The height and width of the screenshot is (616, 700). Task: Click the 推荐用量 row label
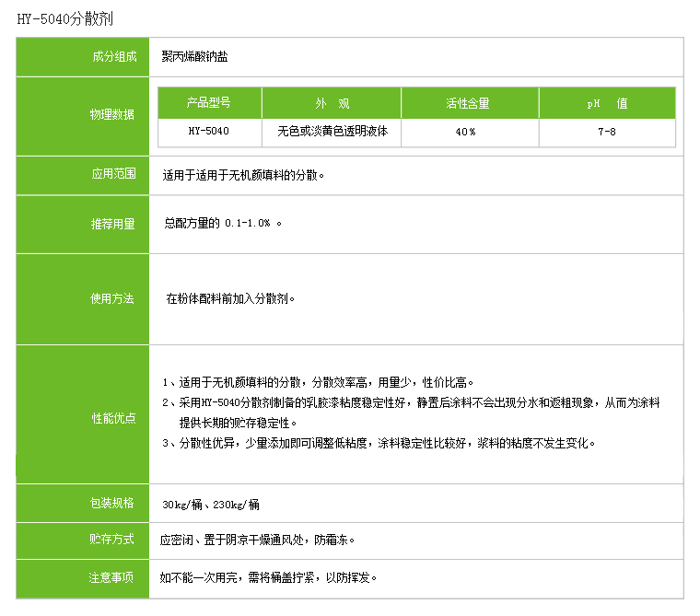pos(111,224)
